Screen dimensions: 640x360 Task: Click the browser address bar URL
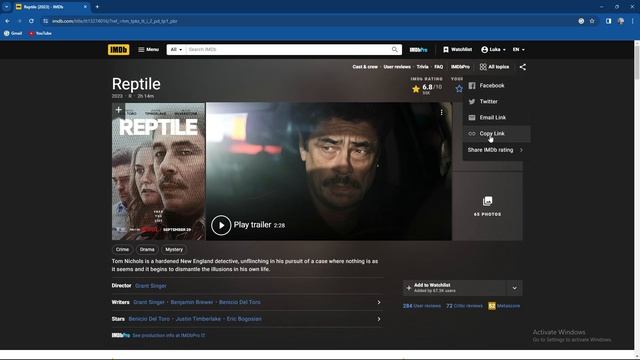(115, 21)
